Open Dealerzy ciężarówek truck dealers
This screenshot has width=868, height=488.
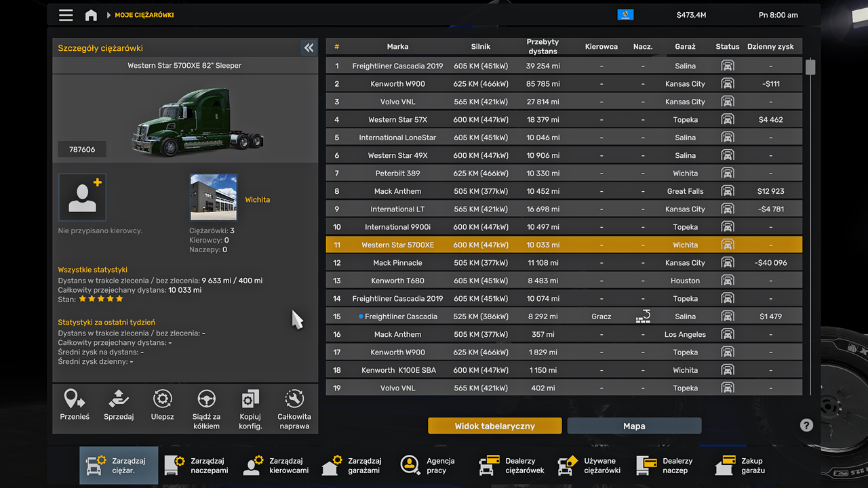click(x=511, y=466)
